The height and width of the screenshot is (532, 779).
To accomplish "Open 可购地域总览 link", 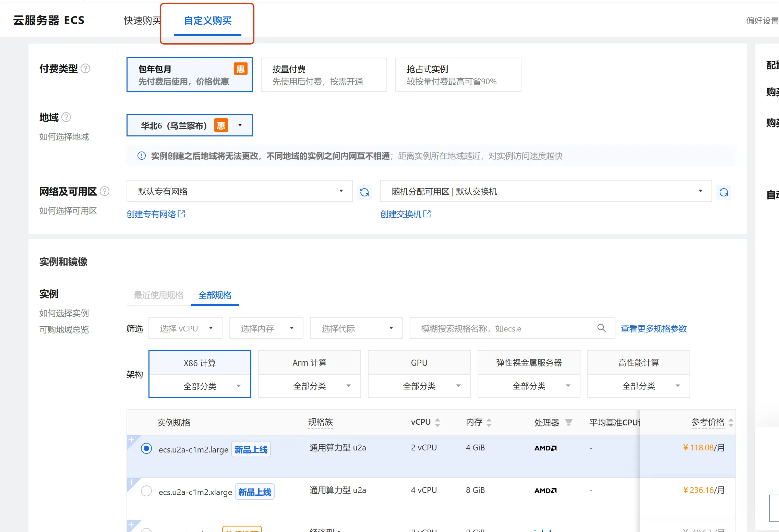I will [x=64, y=330].
